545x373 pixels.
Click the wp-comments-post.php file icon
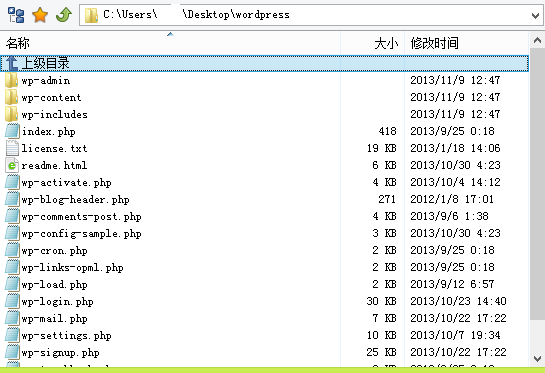(x=12, y=217)
